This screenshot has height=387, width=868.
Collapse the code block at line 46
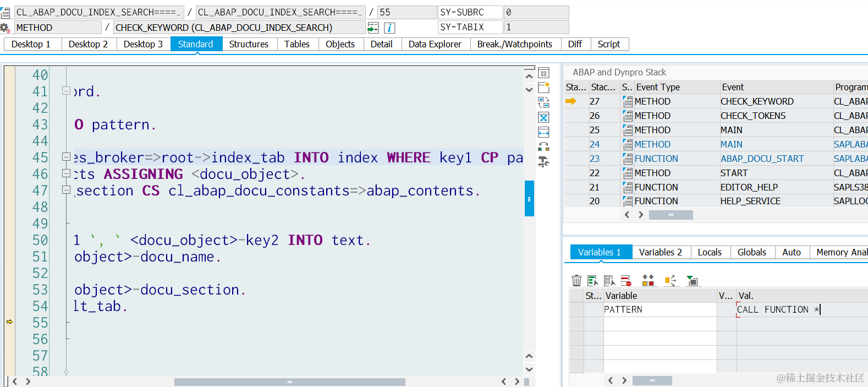pyautogui.click(x=66, y=173)
